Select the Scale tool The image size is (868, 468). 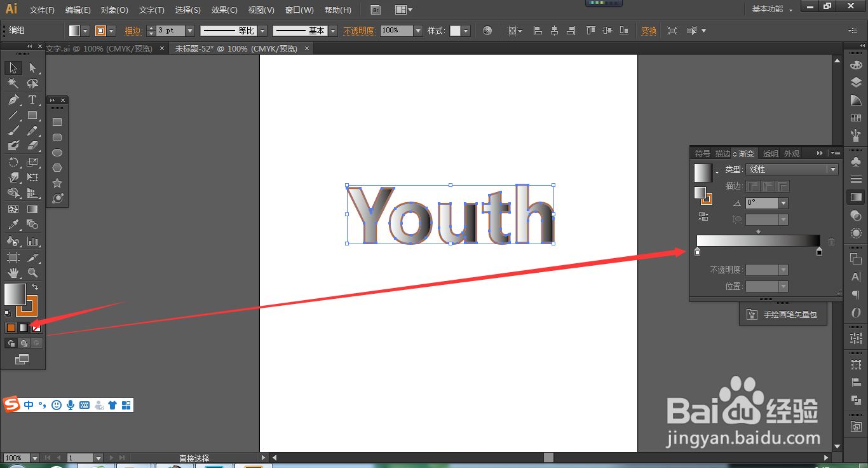click(32, 163)
